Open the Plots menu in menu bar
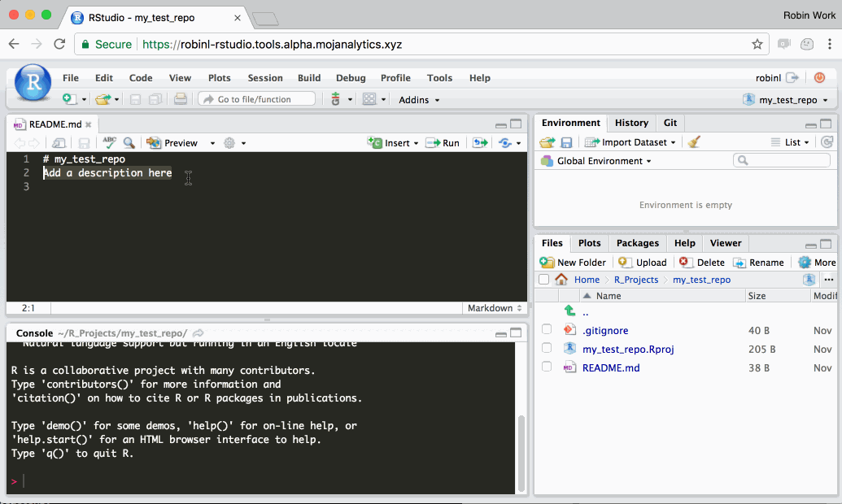This screenshot has width=842, height=504. pyautogui.click(x=219, y=78)
